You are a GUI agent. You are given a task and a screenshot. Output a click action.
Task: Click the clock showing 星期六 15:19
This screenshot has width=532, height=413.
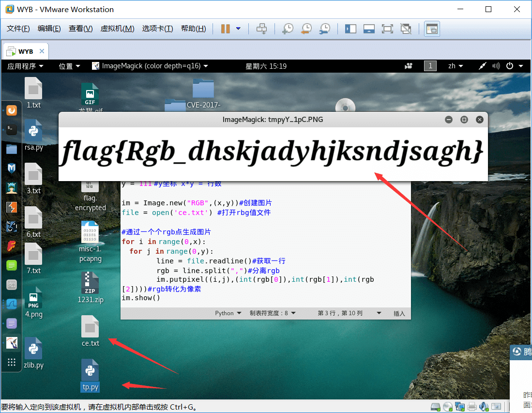(x=266, y=66)
